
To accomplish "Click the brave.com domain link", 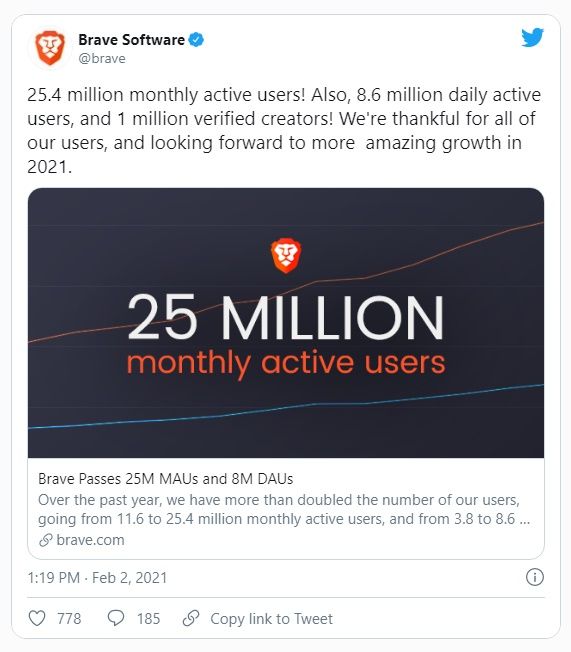I will (90, 540).
